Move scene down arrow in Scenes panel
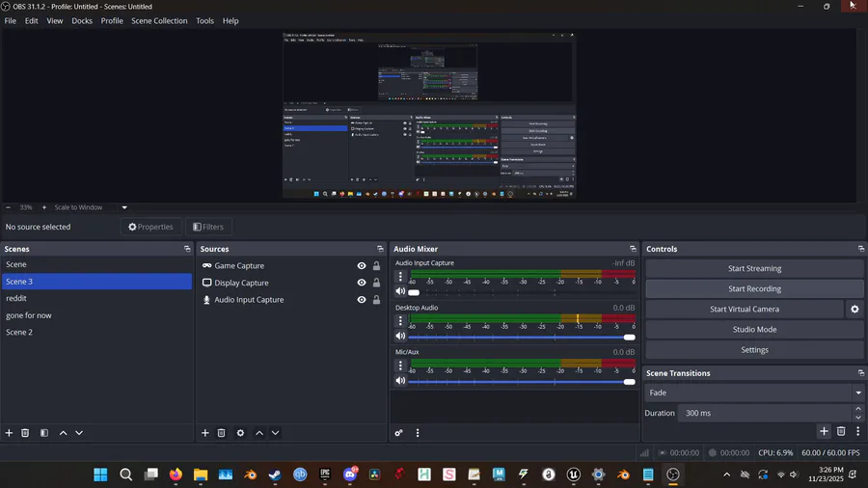Screen dimensions: 868x488 [79, 433]
